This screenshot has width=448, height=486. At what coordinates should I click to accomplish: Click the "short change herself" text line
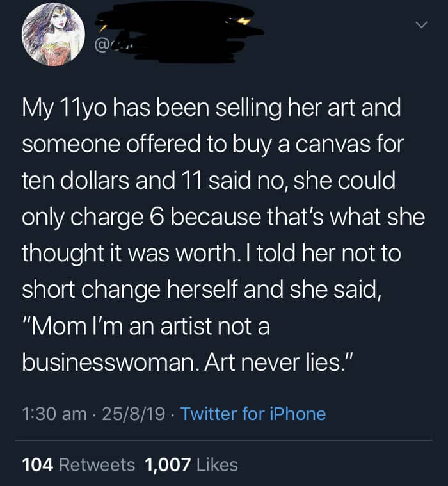click(202, 290)
